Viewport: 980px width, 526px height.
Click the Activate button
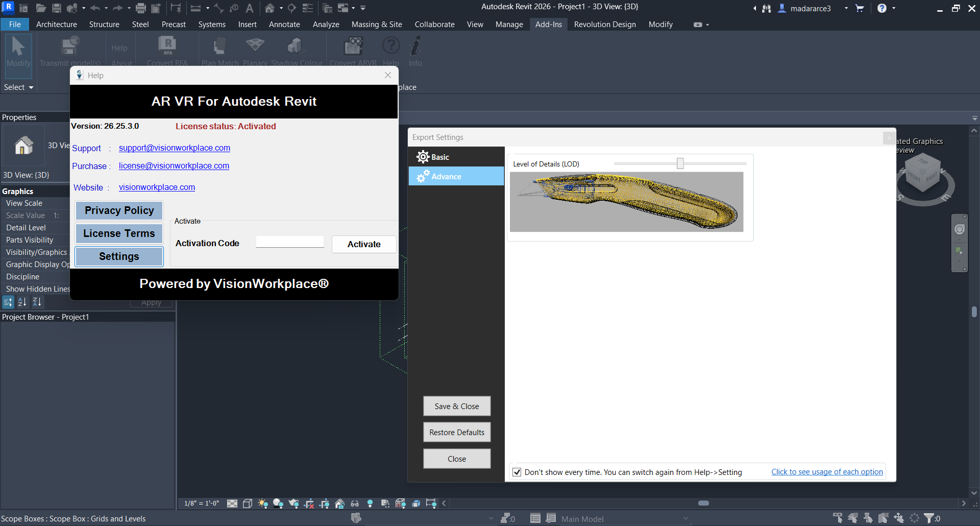(364, 244)
